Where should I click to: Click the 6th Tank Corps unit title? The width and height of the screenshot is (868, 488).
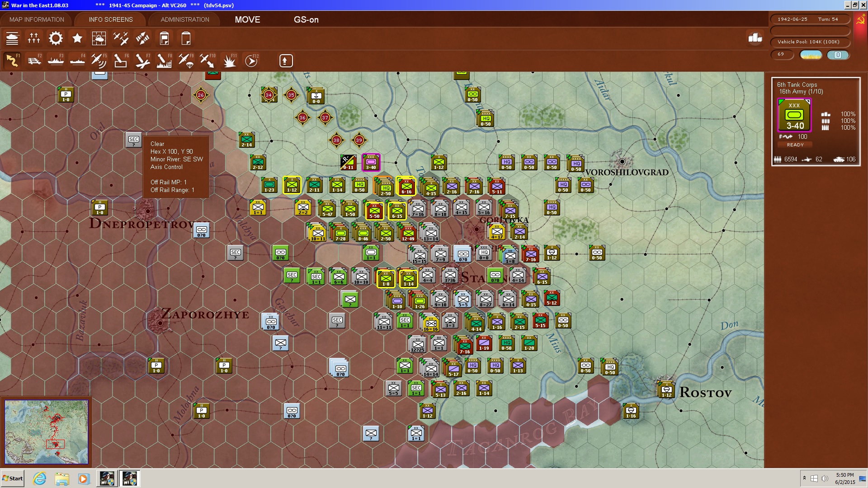tap(797, 84)
